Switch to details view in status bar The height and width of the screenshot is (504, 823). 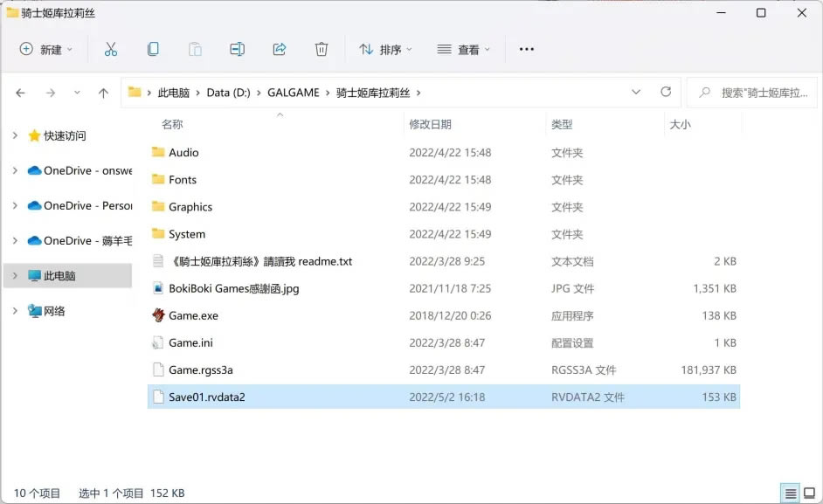(789, 494)
